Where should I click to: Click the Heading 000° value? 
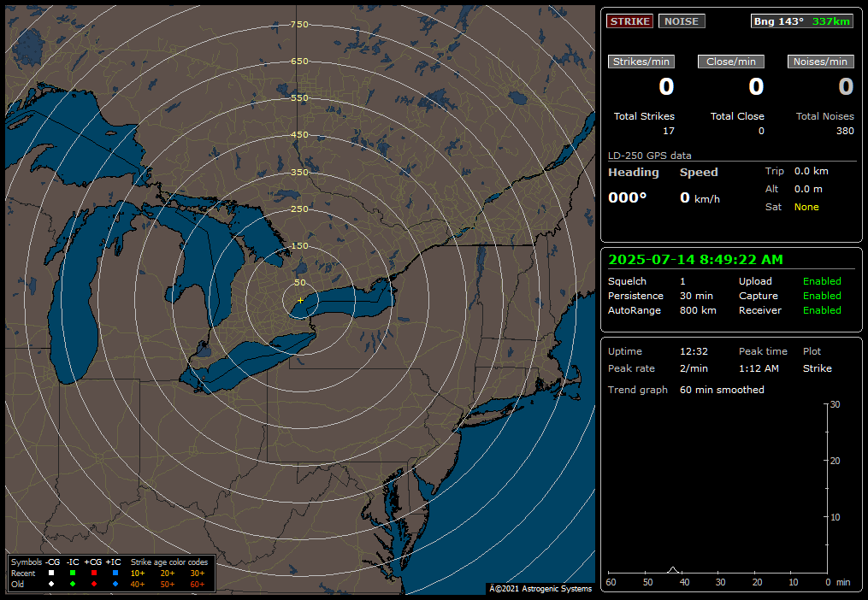tap(627, 197)
